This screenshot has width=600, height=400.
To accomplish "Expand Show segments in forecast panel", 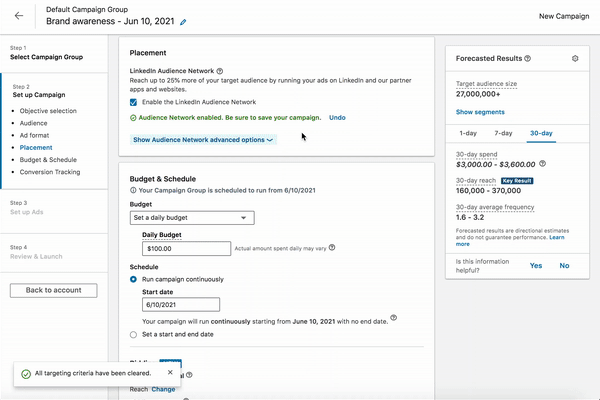I will 480,112.
